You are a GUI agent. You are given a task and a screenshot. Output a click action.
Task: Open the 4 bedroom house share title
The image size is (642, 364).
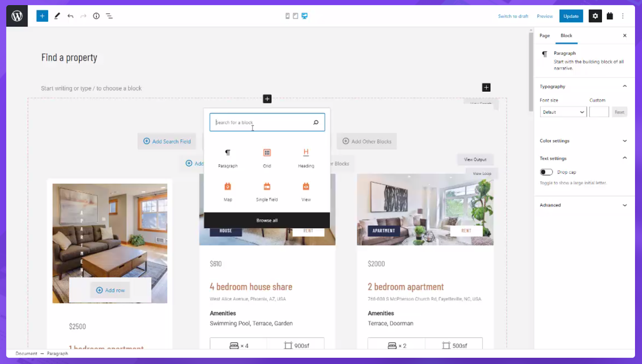[x=251, y=287]
